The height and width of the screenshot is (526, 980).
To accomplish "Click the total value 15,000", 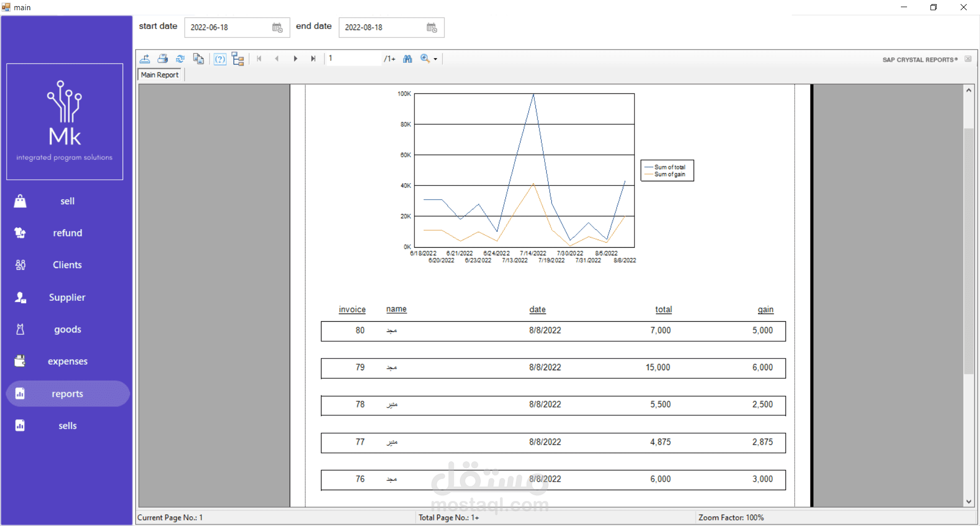I will 658,367.
